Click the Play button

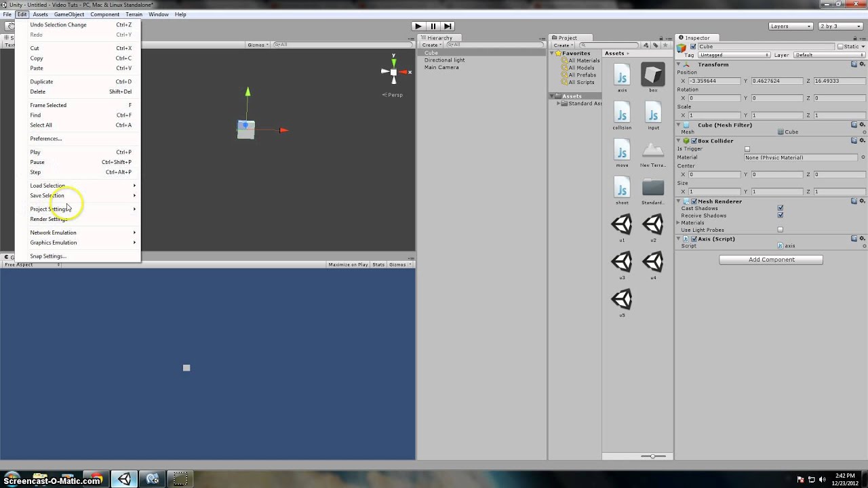418,26
